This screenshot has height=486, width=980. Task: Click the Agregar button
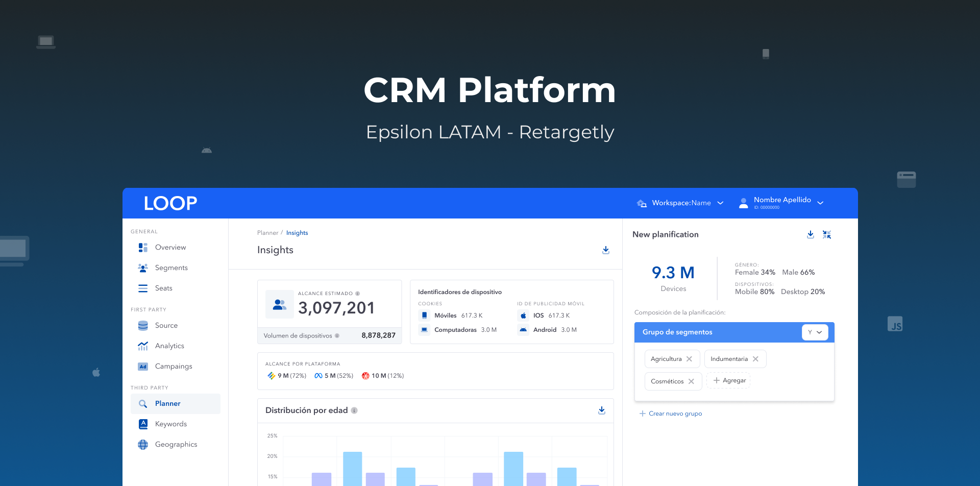pos(729,380)
